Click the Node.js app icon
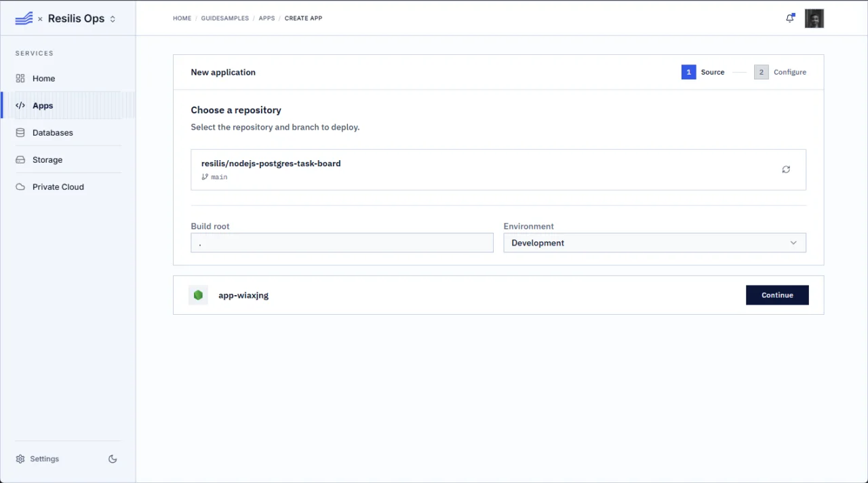The width and height of the screenshot is (868, 483). (x=198, y=295)
